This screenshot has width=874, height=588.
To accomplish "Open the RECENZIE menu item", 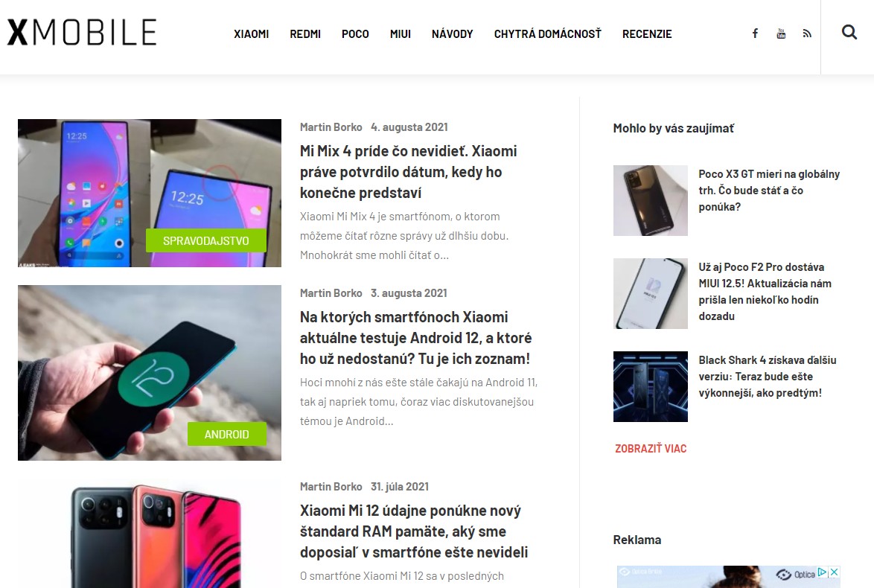I will click(647, 34).
